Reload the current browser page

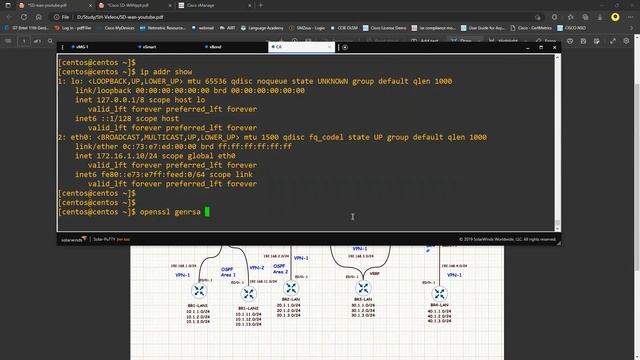point(24,17)
